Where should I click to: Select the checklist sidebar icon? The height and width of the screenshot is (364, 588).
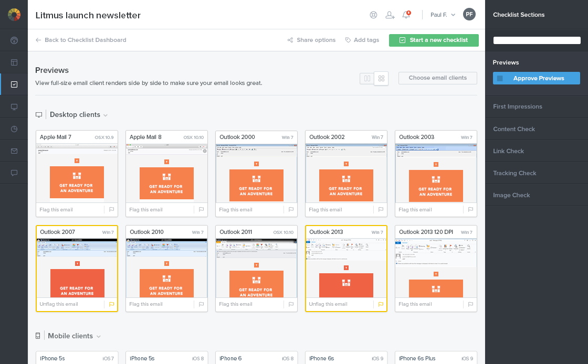click(x=14, y=84)
